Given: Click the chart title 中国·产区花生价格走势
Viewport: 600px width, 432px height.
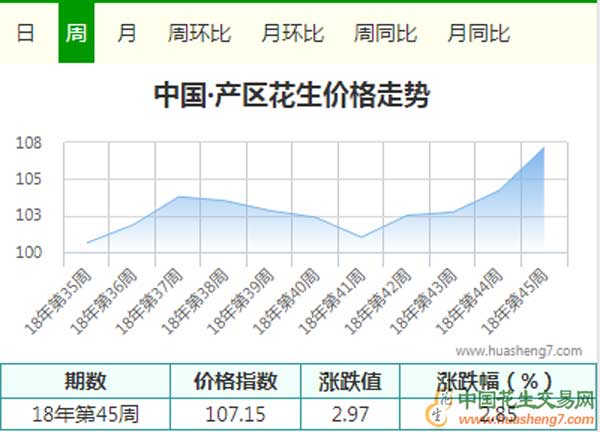Looking at the screenshot, I should 292,96.
